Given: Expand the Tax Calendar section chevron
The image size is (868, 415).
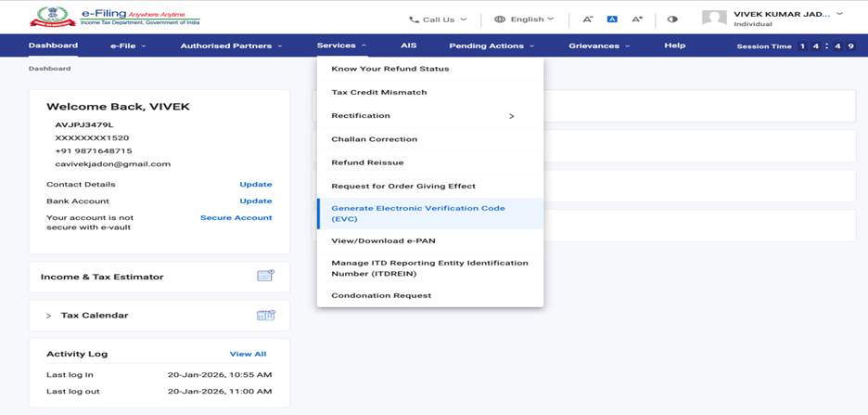Looking at the screenshot, I should 48,316.
